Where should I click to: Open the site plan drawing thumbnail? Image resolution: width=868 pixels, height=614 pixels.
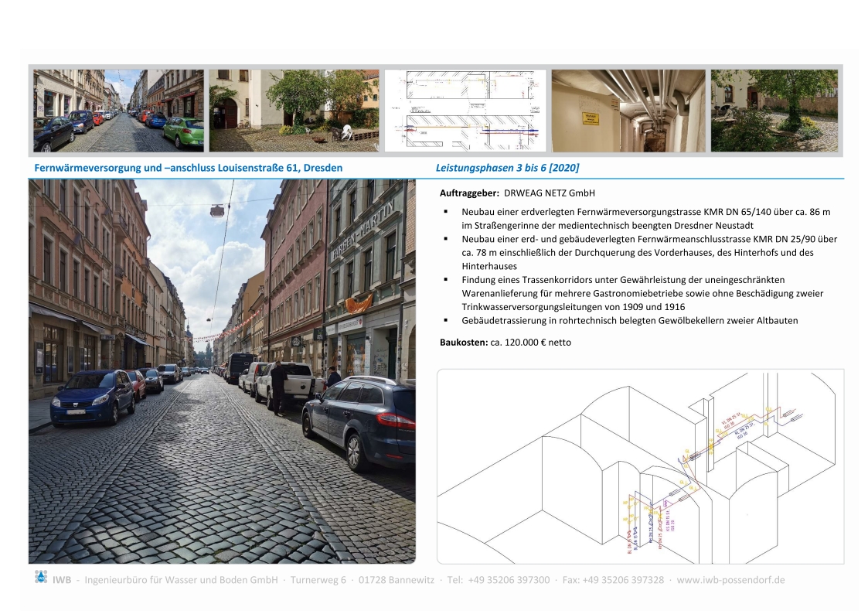coord(465,111)
